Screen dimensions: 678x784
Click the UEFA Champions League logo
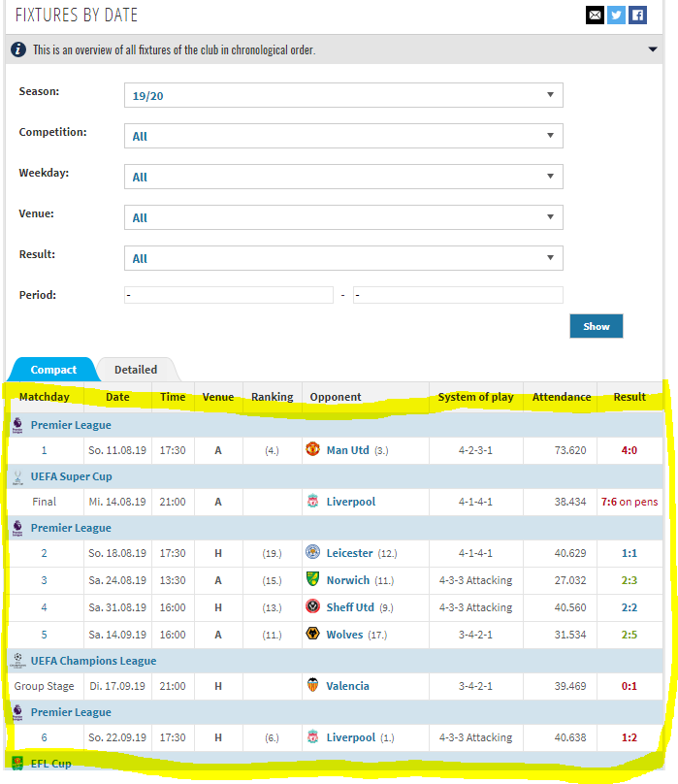pos(17,661)
